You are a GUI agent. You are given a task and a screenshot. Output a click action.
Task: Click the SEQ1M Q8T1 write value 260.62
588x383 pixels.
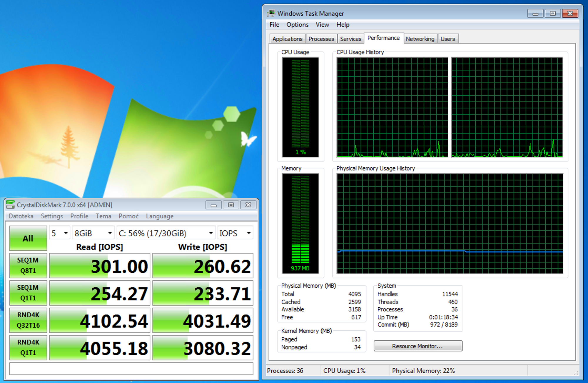tap(203, 266)
